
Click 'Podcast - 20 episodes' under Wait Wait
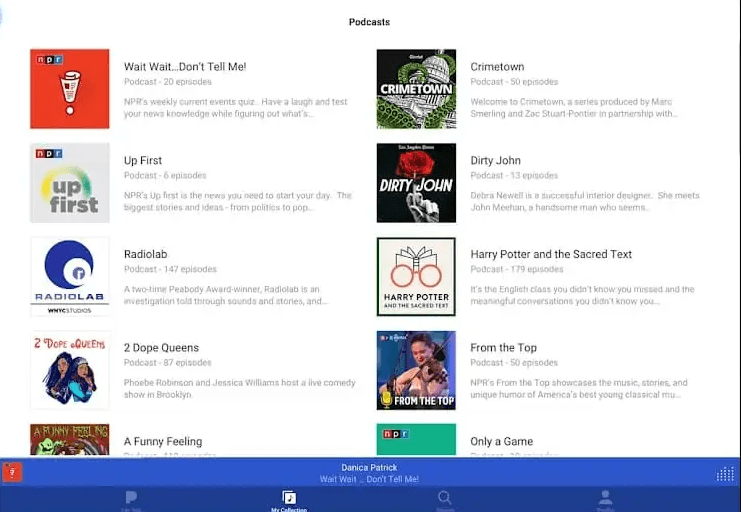click(x=168, y=81)
